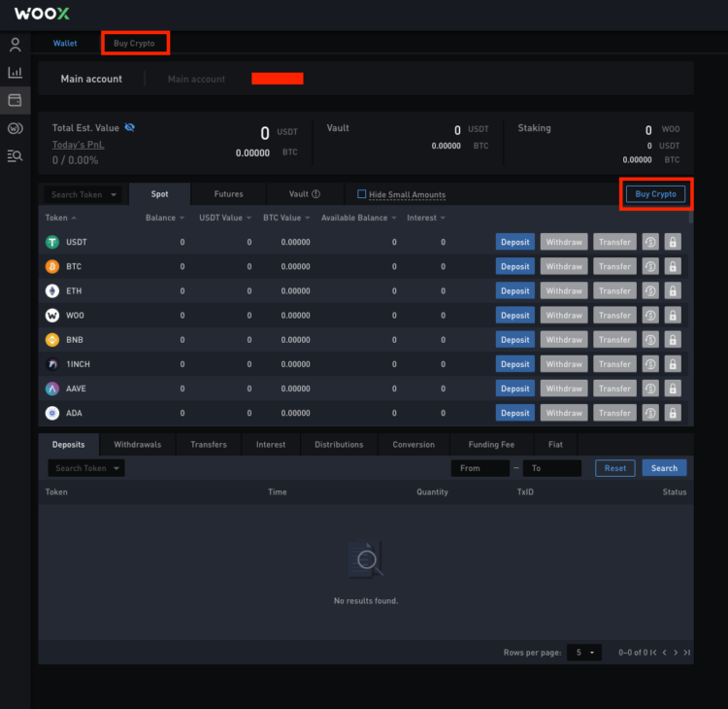728x709 pixels.
Task: Open the search list icon in sidebar
Action: 15,155
